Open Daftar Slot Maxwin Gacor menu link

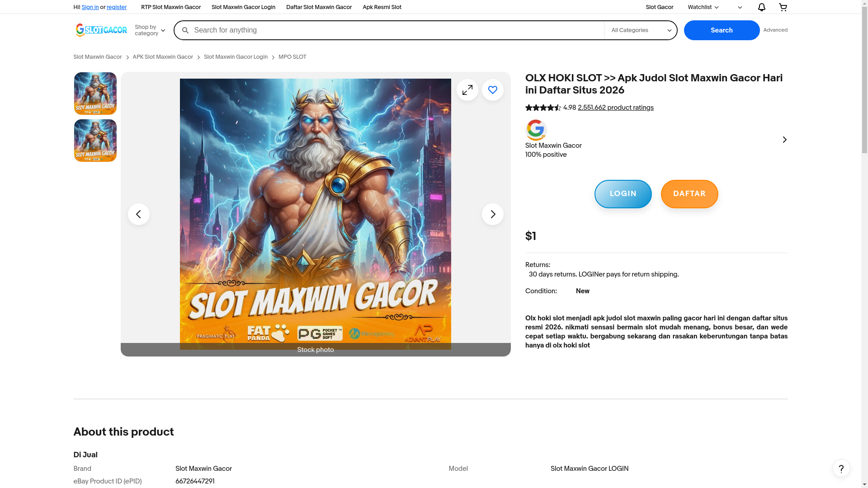click(319, 7)
